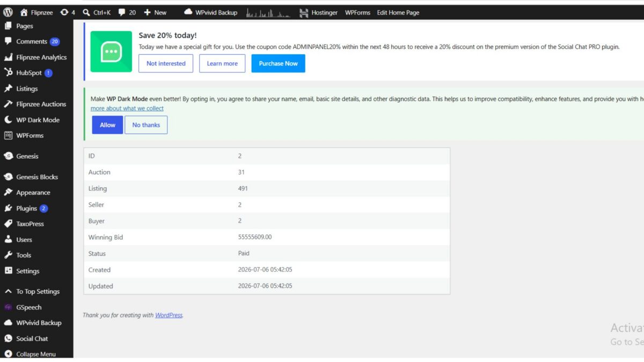Click the plus icon beside New

click(148, 12)
